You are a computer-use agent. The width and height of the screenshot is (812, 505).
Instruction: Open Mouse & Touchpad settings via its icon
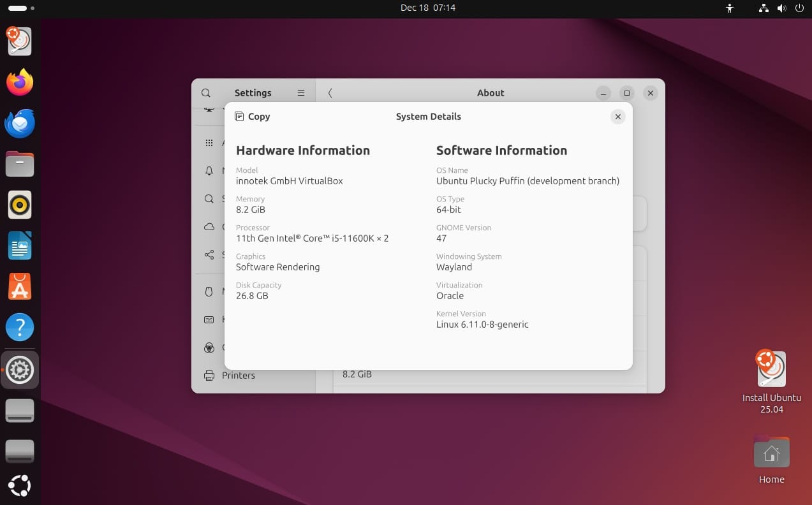pos(209,291)
